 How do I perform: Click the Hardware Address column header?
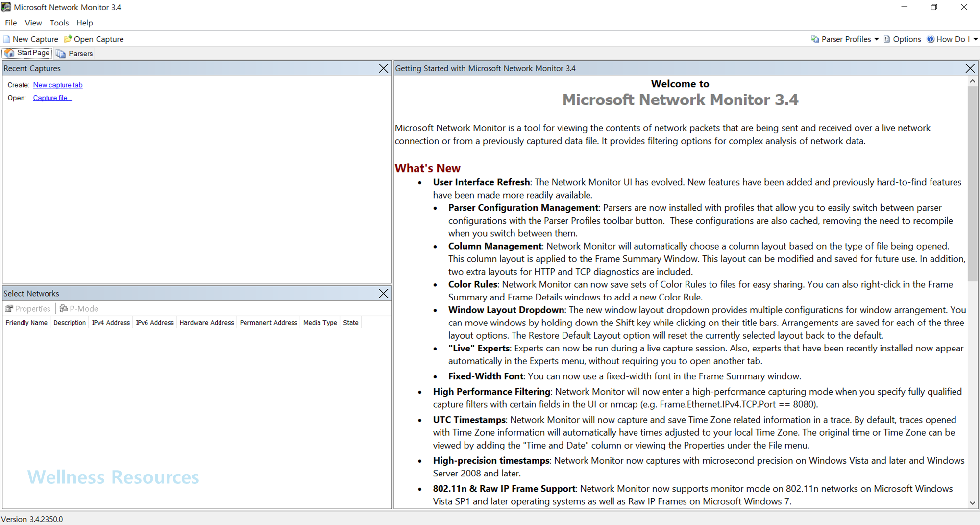pyautogui.click(x=207, y=323)
